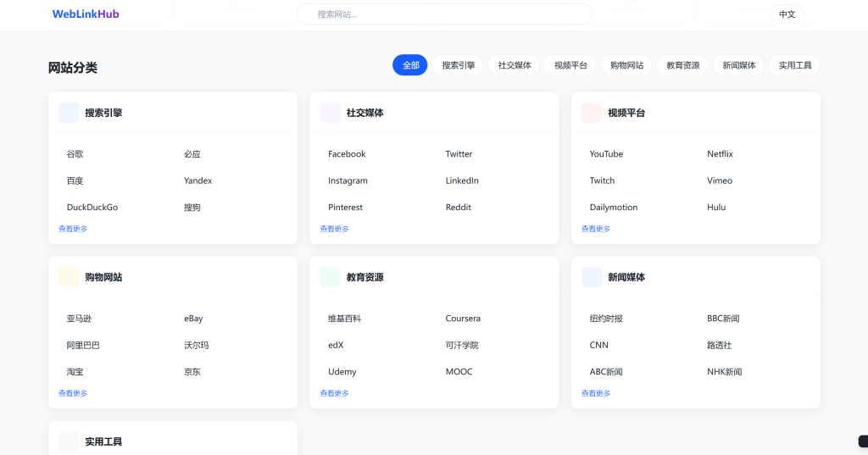The height and width of the screenshot is (455, 868).
Task: Open the 可汗学院 link
Action: click(462, 345)
